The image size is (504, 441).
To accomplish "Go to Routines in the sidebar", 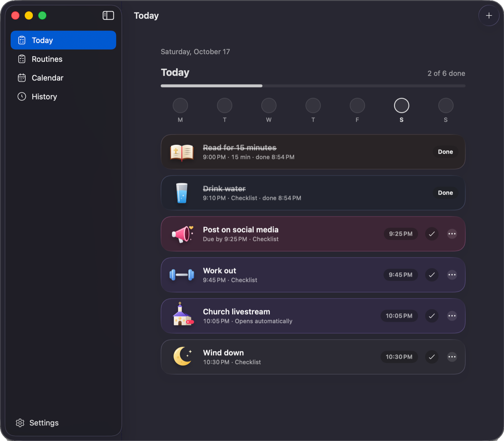I will coord(63,59).
